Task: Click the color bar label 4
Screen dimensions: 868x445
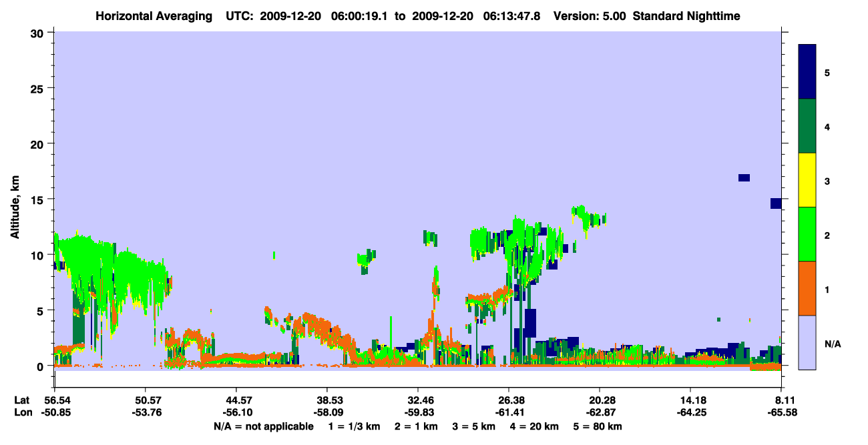Action: point(827,127)
